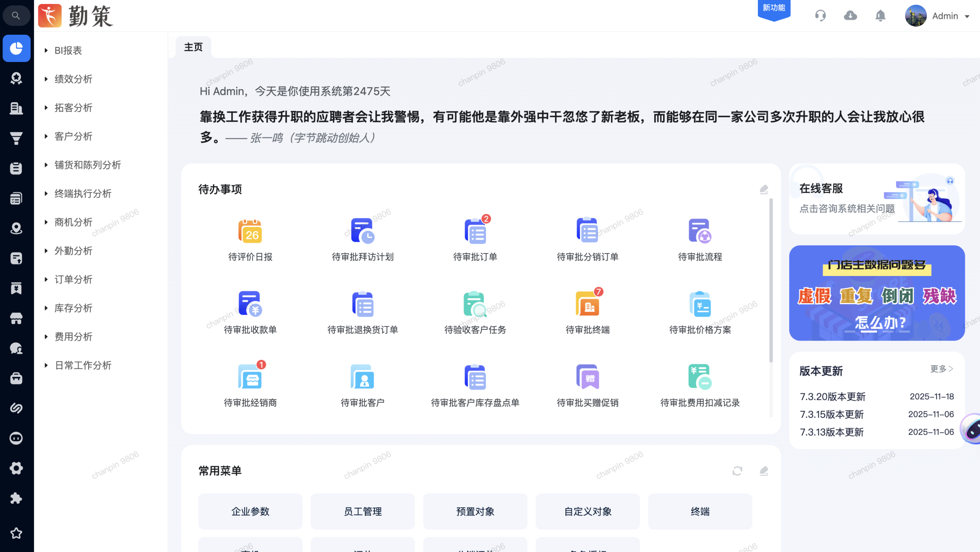Click the 待审批终端 icon with badge 7

click(x=587, y=304)
